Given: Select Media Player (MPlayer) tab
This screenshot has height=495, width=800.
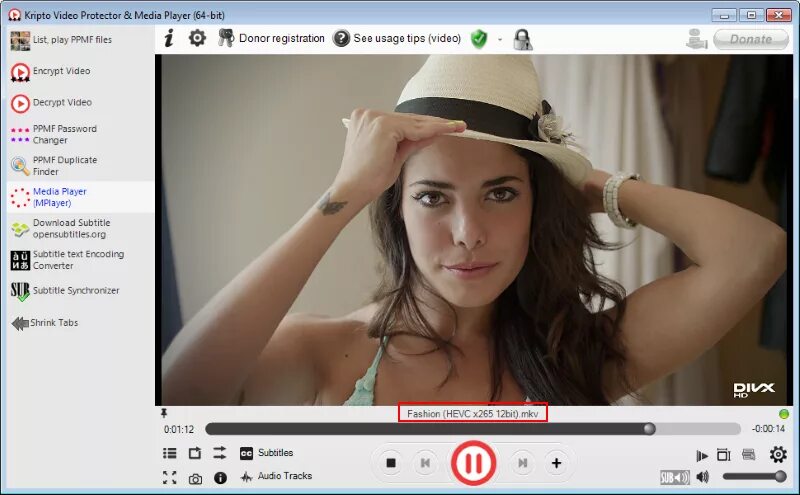Looking at the screenshot, I should click(x=80, y=197).
